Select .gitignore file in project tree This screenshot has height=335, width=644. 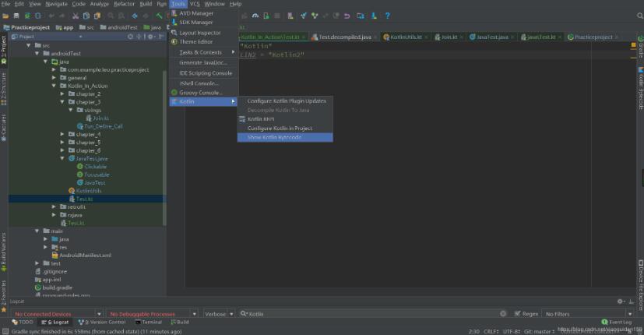click(x=55, y=271)
